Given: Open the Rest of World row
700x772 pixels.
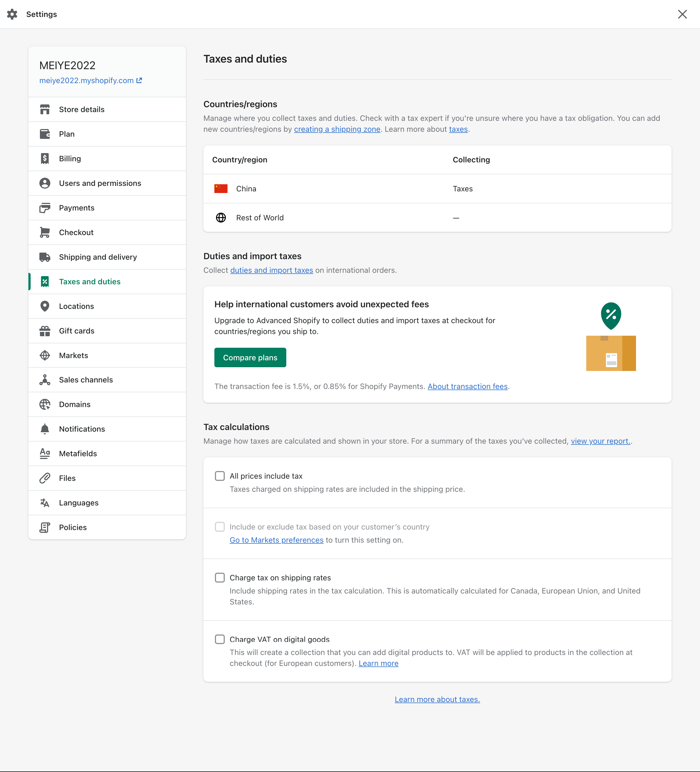Looking at the screenshot, I should 437,218.
